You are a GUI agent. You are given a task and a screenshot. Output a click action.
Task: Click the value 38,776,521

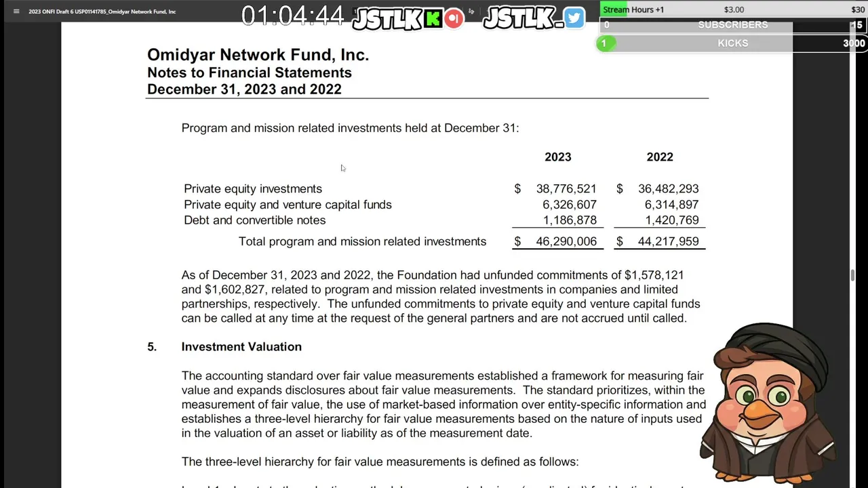click(x=566, y=189)
